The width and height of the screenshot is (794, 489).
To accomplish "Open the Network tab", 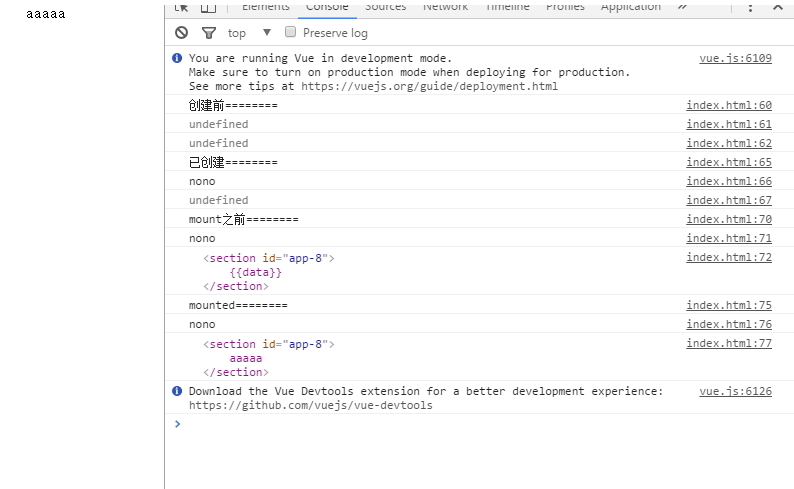I will pos(445,6).
